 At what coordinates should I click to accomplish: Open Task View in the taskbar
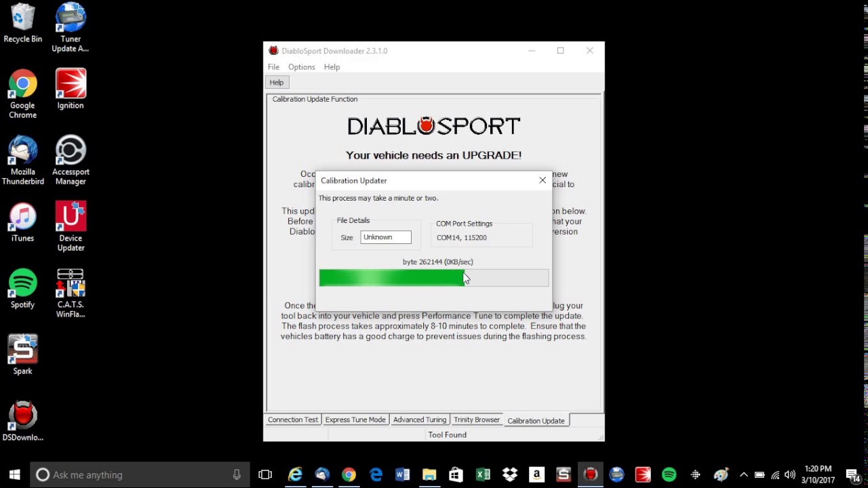tap(265, 474)
